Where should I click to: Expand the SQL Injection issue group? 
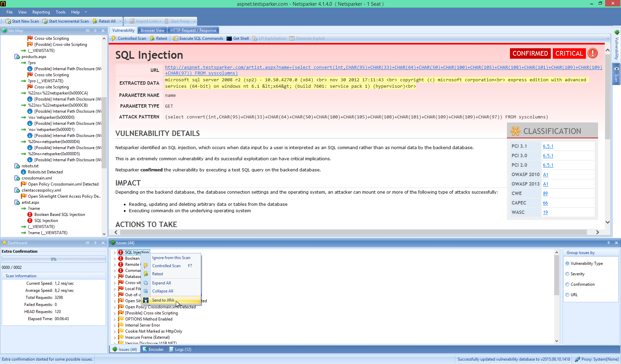click(115, 252)
